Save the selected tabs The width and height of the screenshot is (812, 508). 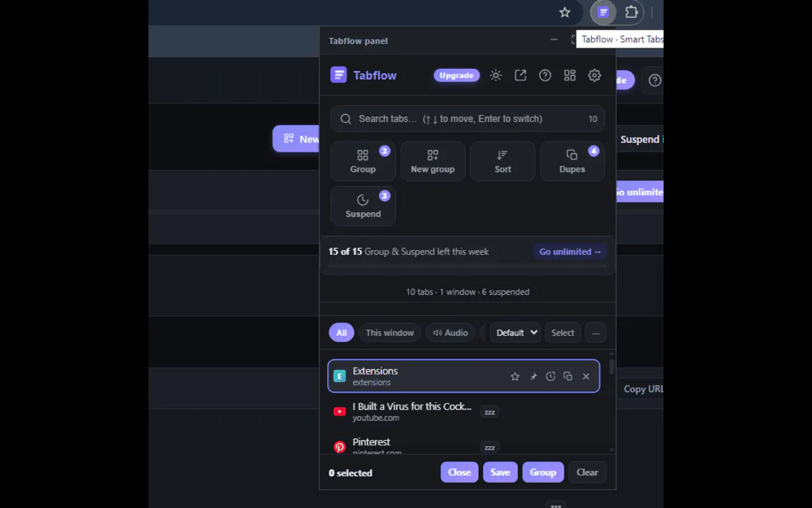pos(500,472)
